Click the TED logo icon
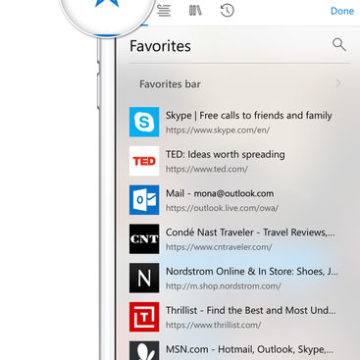Screen dimensions: 360x360 point(144,161)
